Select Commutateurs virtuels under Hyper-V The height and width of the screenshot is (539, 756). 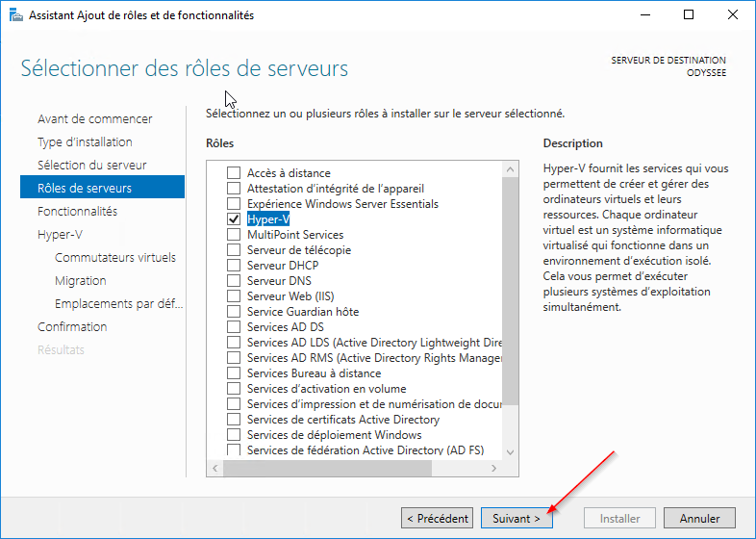tap(115, 257)
